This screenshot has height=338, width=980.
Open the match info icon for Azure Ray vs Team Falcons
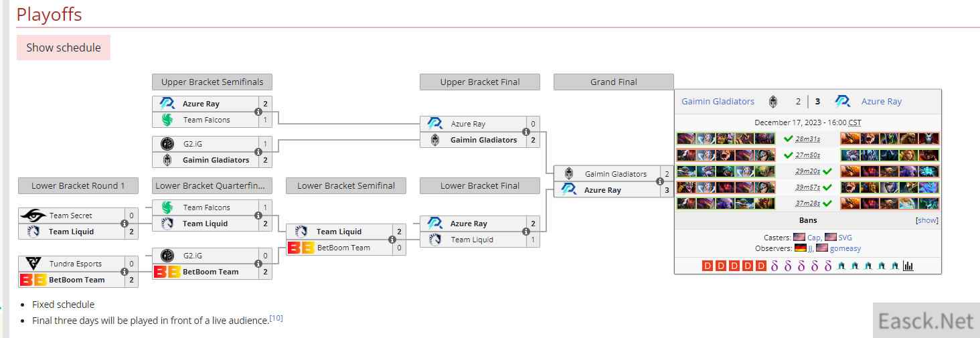(x=258, y=112)
